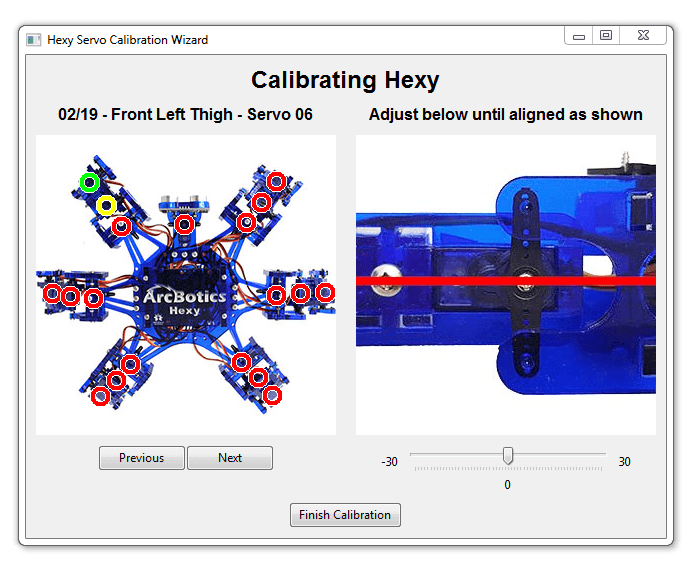Select the lowest red marker on back-right leg
Viewport: 699px width, 572px height.
[x=273, y=396]
